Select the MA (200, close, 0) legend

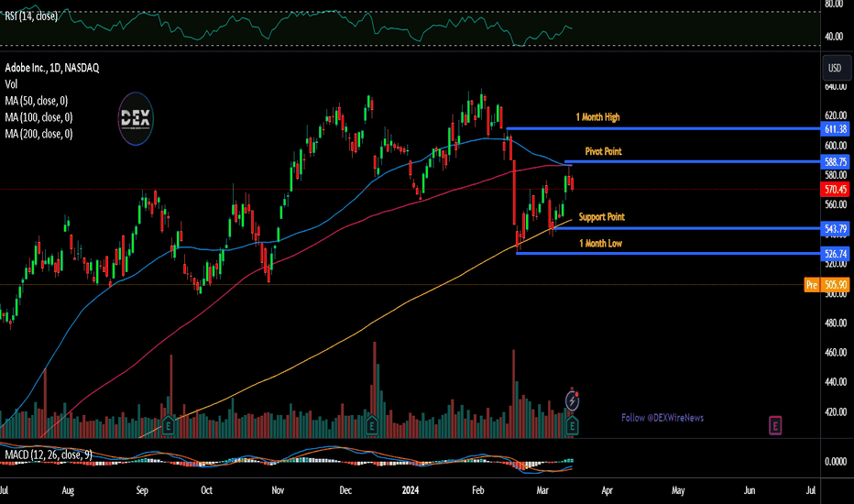(x=38, y=134)
